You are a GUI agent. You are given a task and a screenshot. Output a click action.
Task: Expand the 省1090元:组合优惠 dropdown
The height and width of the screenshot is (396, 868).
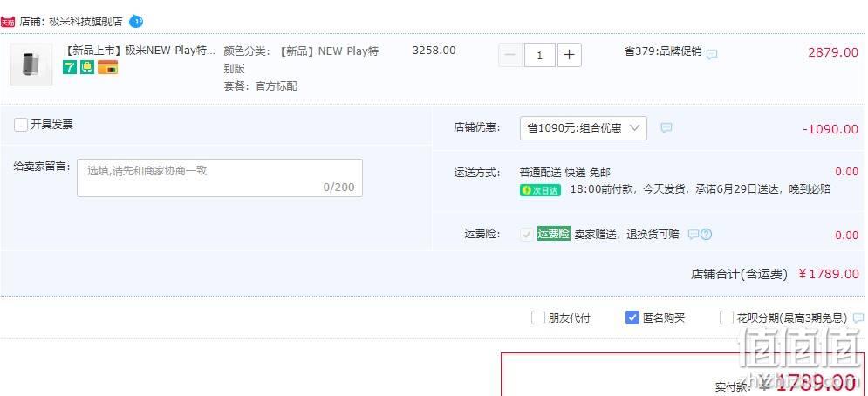click(584, 128)
